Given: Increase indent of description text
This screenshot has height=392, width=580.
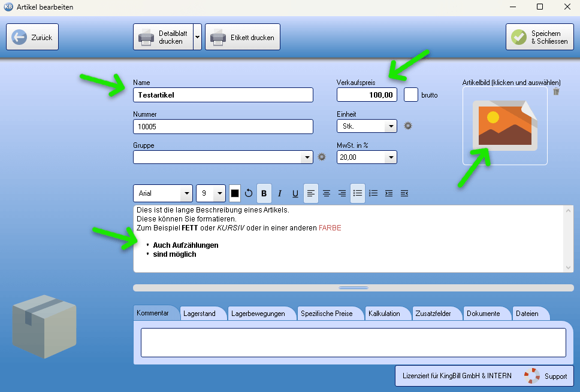Looking at the screenshot, I should [389, 193].
